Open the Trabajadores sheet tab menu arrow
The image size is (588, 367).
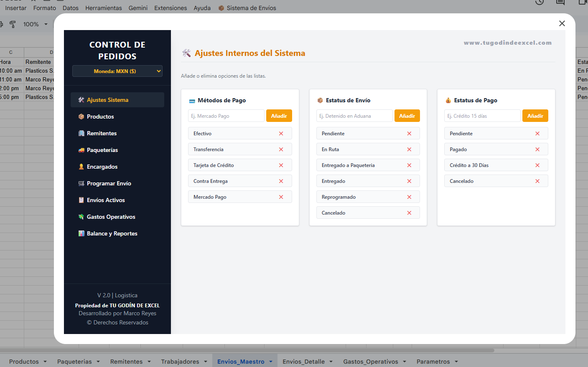click(206, 362)
